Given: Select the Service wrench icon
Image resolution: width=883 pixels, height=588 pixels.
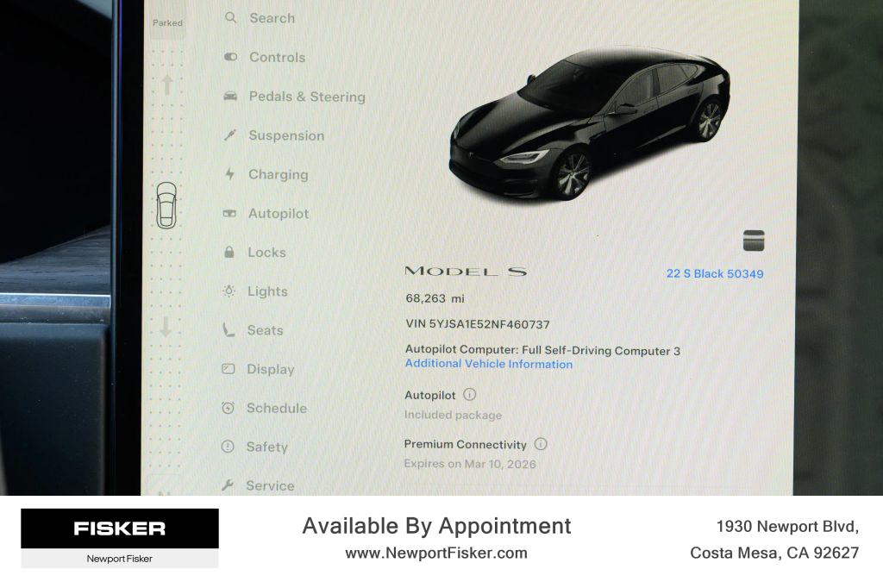Looking at the screenshot, I should coord(228,485).
